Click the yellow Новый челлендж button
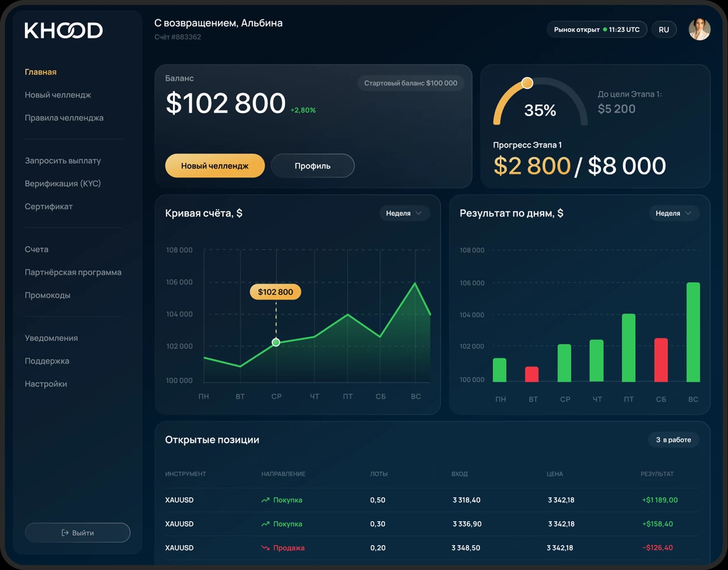 215,166
